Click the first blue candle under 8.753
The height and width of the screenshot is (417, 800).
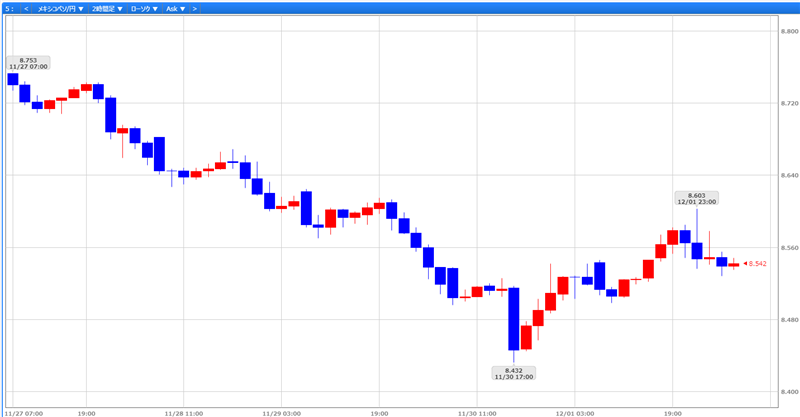click(x=13, y=79)
